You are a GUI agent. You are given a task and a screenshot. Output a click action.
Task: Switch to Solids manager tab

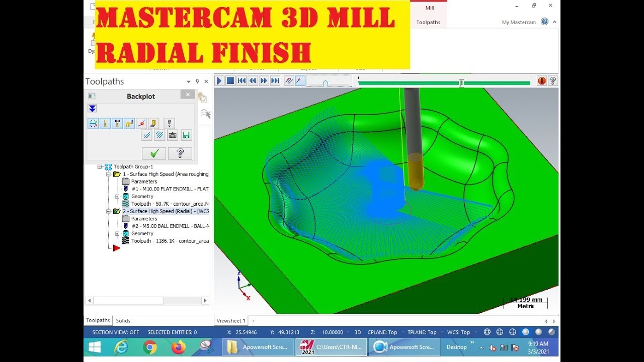[x=123, y=321]
